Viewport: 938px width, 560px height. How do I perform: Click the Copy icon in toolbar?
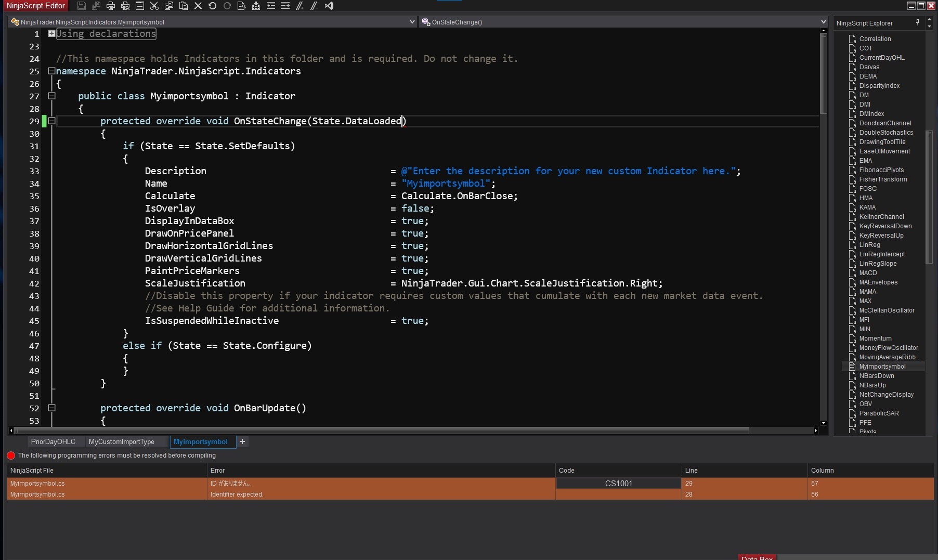coord(168,6)
